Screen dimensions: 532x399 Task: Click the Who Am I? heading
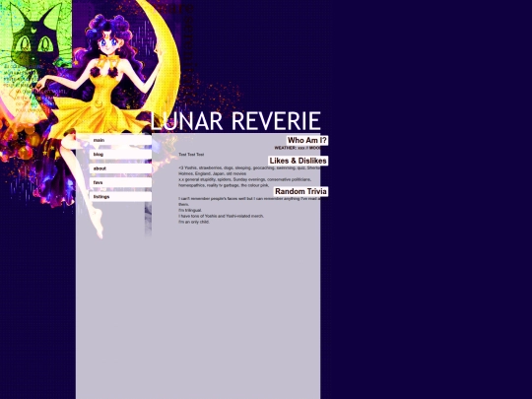(x=307, y=141)
